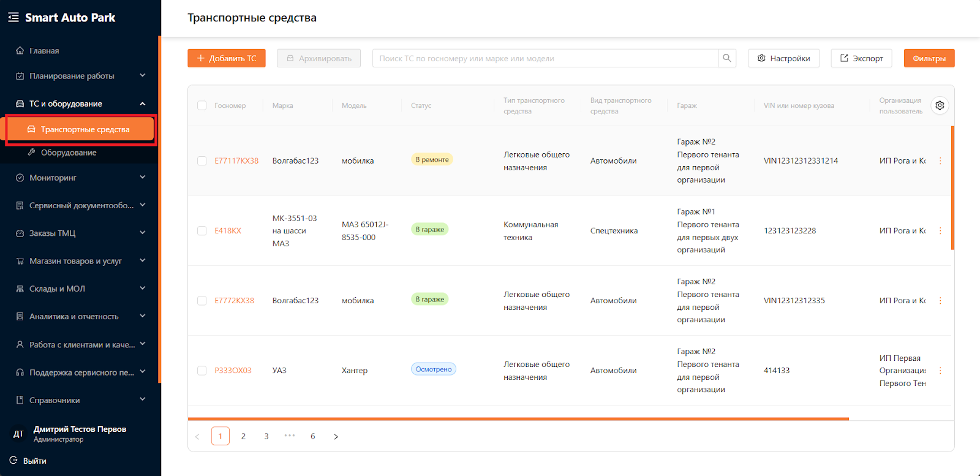Go to next page arrow in pagination
This screenshot has width=980, height=476.
point(336,436)
